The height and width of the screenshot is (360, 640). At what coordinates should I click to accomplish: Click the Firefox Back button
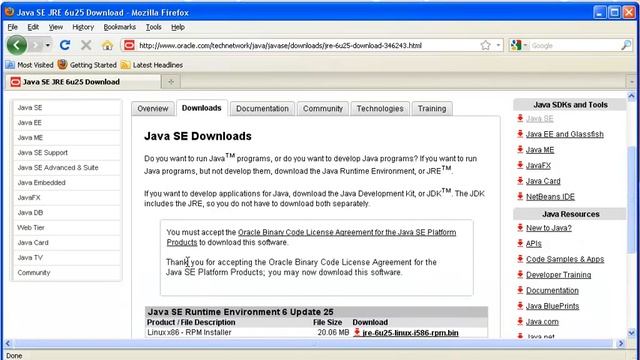[17, 45]
